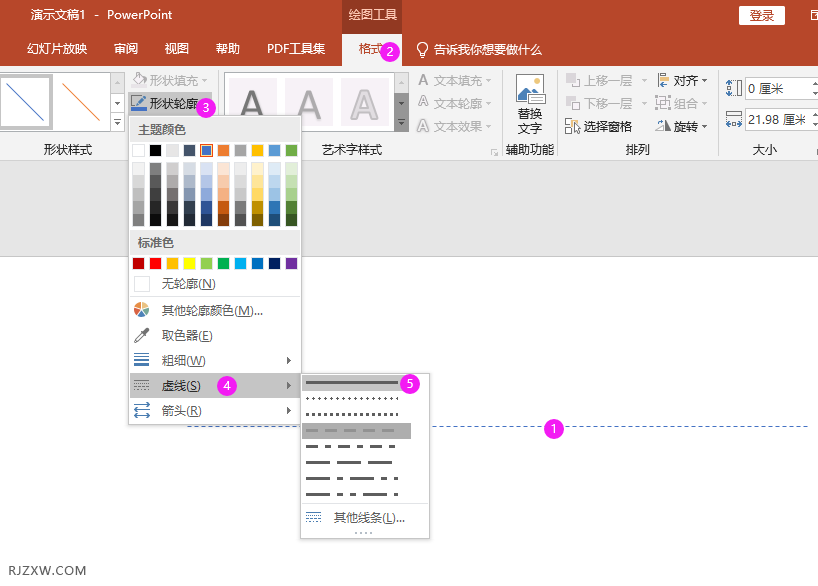Viewport: 818px width, 586px height.
Task: Expand the WordArt styles gallery More arrow
Action: [x=401, y=123]
